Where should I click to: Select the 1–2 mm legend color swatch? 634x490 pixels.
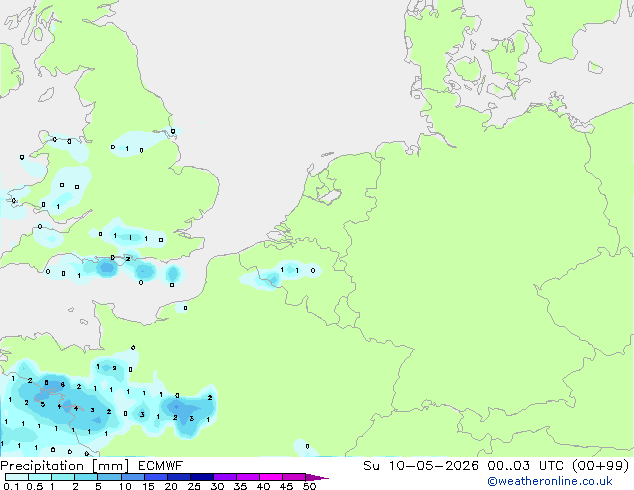(x=63, y=477)
